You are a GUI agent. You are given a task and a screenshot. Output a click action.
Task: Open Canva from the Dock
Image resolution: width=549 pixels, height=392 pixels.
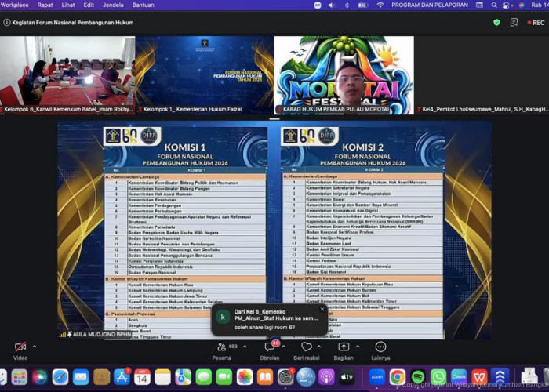pyautogui.click(x=459, y=377)
